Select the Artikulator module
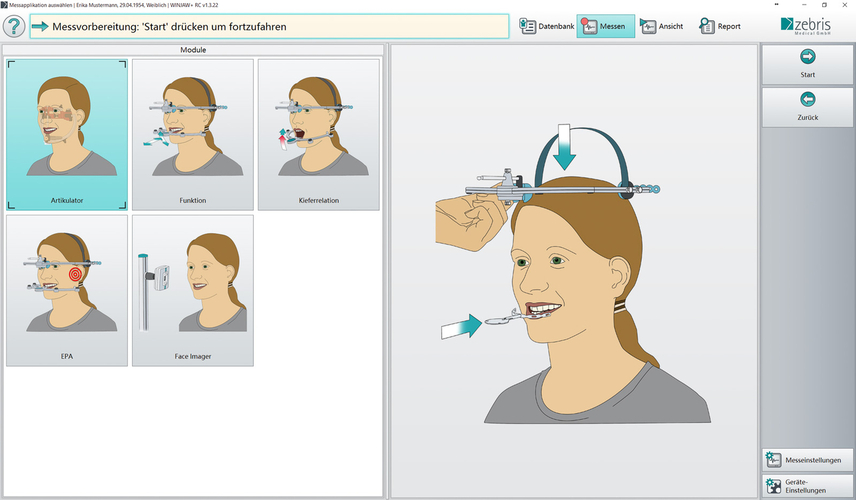This screenshot has height=500, width=856. point(67,134)
